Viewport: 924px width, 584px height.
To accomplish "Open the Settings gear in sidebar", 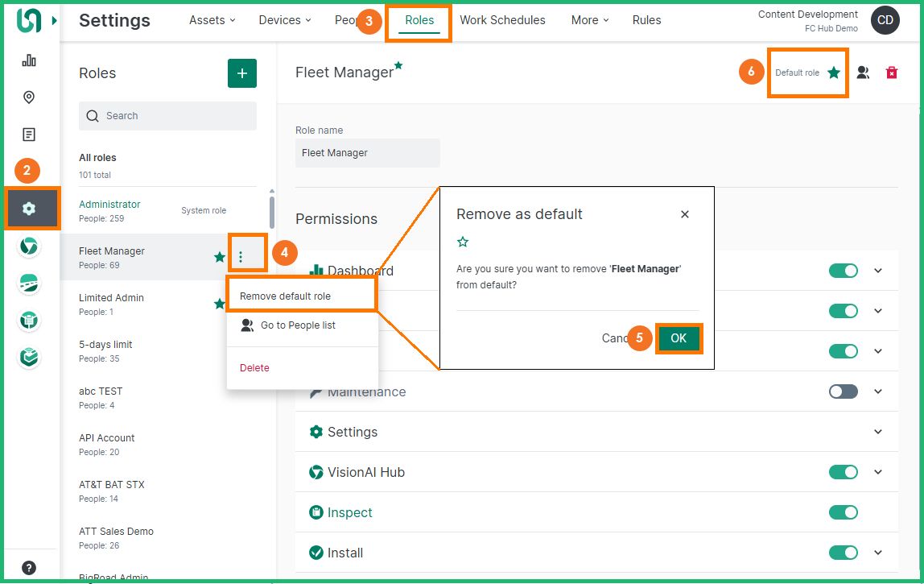I will click(x=29, y=209).
